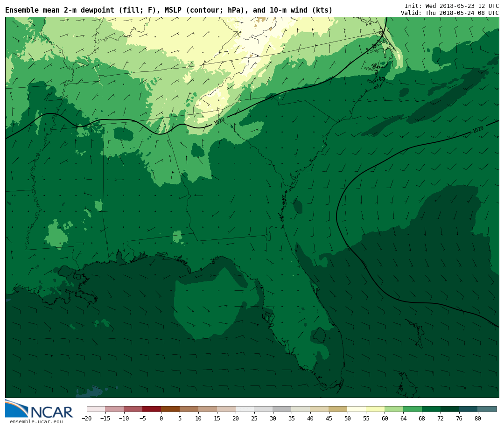504x427 pixels.
Task: Click the Init: Wed 2018-05-23 12 UTC text
Action: [x=452, y=6]
